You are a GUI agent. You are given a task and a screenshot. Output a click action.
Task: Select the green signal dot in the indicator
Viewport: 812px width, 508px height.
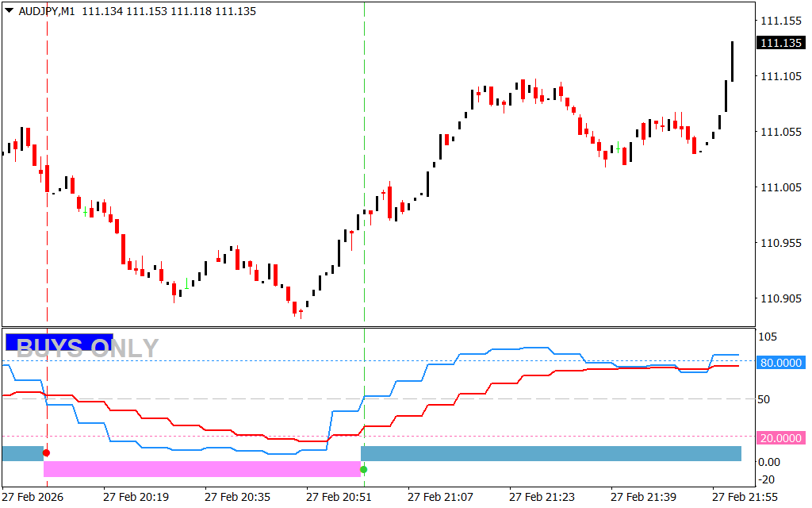pos(364,470)
